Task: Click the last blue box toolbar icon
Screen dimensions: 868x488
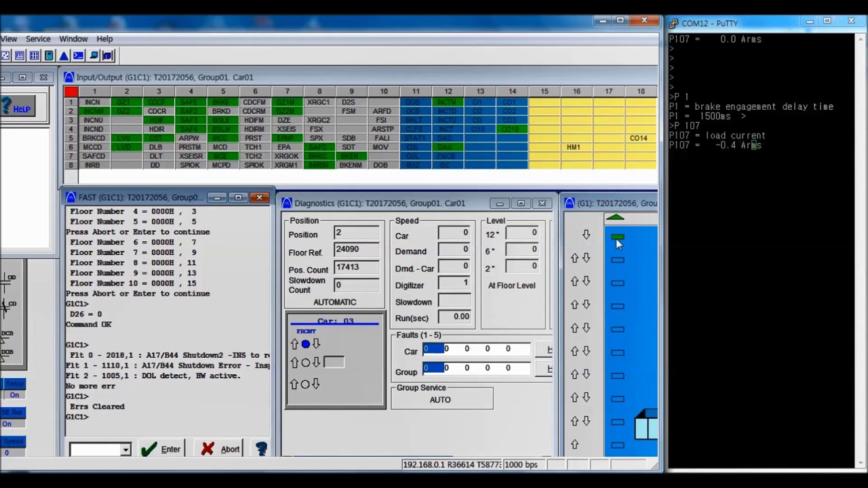Action: pos(109,56)
